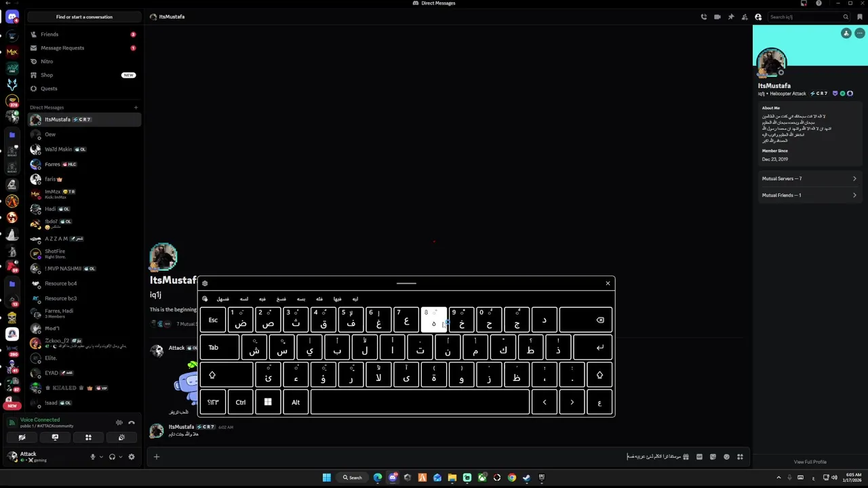Viewport: 868px width, 488px height.
Task: Open the bookmarks icon beside the search box
Action: click(x=860, y=17)
